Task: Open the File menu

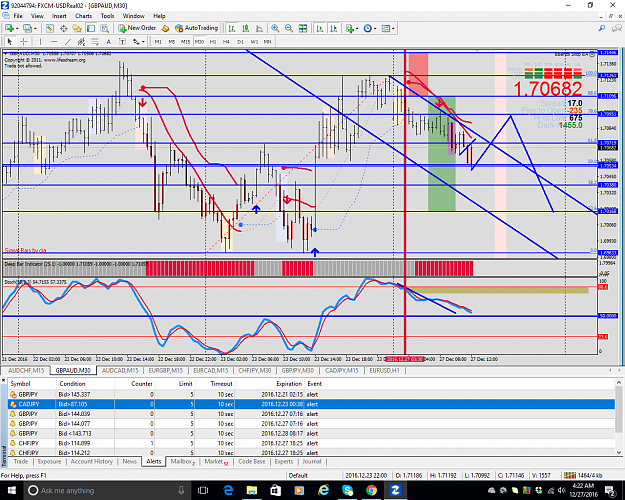Action: coord(18,16)
